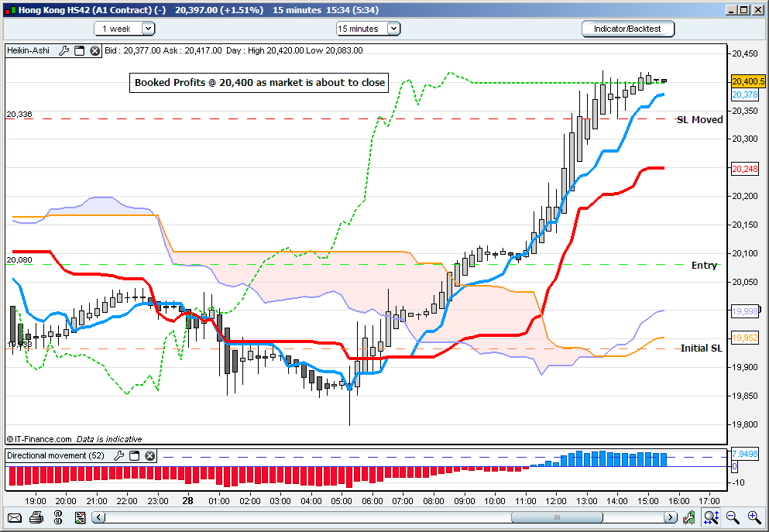
Task: Remove the Heikin-Ashi indicator with X icon
Action: (x=94, y=50)
